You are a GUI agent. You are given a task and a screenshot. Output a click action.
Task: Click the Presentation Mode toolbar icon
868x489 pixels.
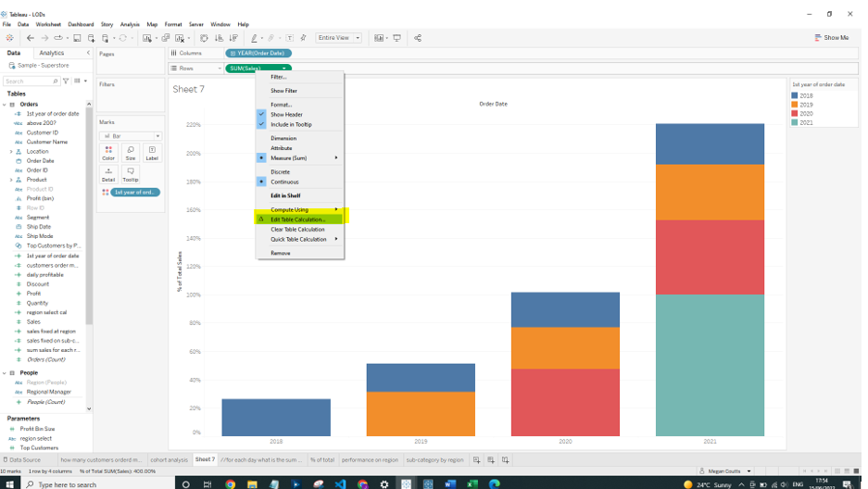397,38
